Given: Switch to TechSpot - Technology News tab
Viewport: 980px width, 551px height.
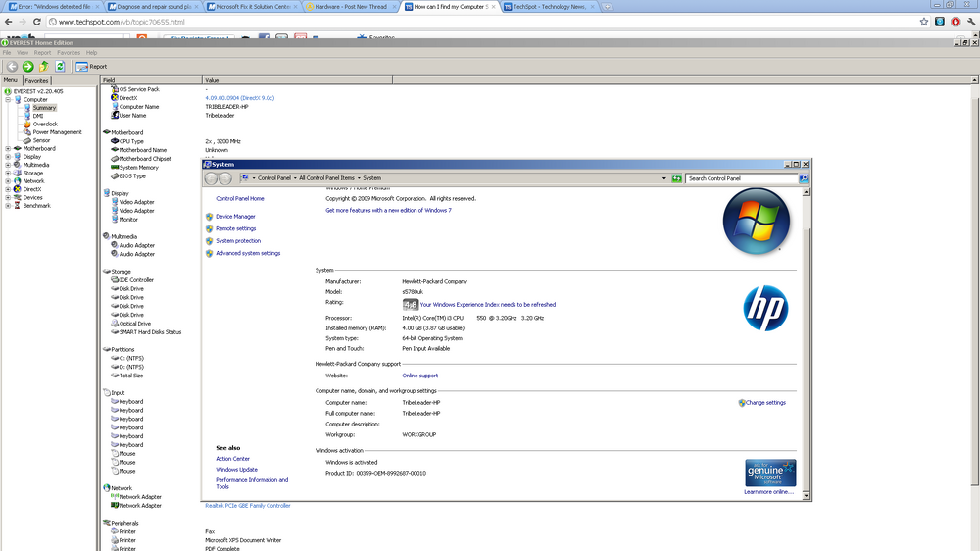Looking at the screenshot, I should click(x=550, y=7).
